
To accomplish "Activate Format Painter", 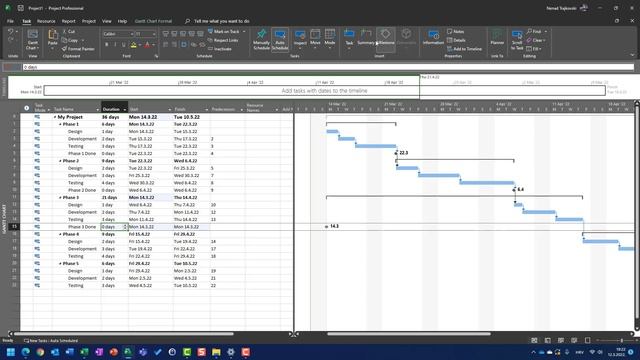I will pyautogui.click(x=78, y=49).
